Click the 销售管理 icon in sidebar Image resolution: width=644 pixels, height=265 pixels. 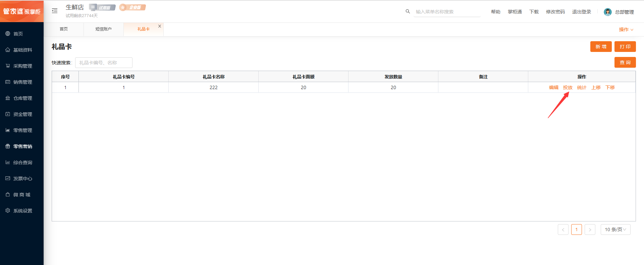point(8,82)
